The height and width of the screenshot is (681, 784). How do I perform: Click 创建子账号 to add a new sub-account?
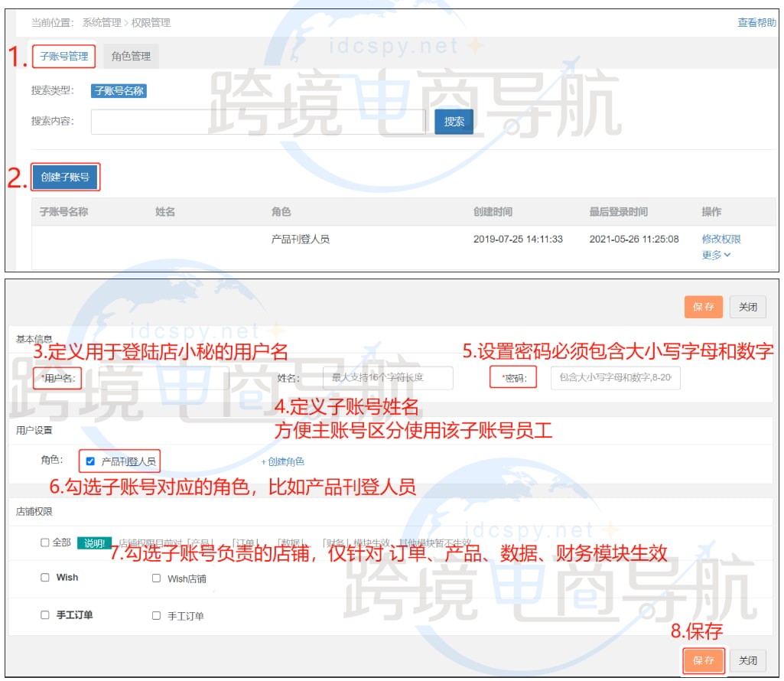point(66,175)
